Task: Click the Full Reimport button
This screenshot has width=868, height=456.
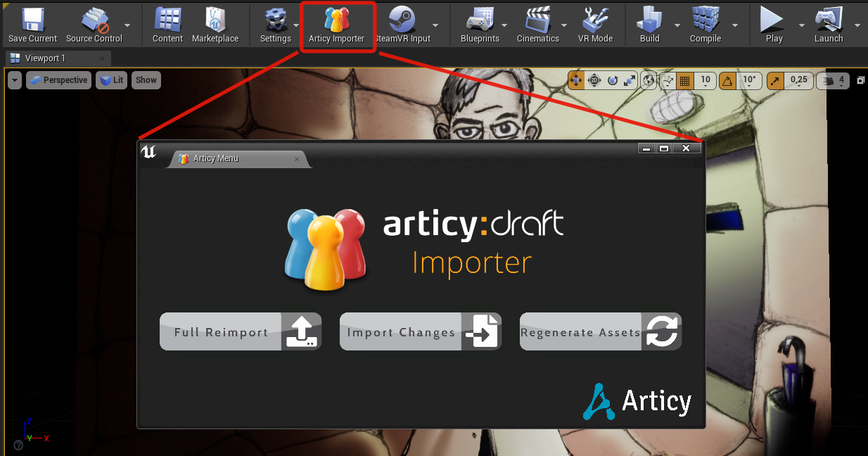Action: (x=241, y=331)
